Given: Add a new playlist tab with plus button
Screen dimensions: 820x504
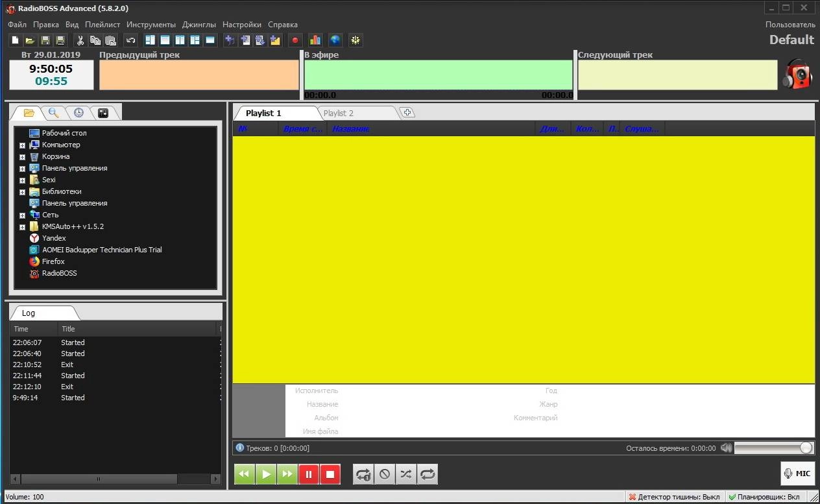Looking at the screenshot, I should pyautogui.click(x=407, y=112).
